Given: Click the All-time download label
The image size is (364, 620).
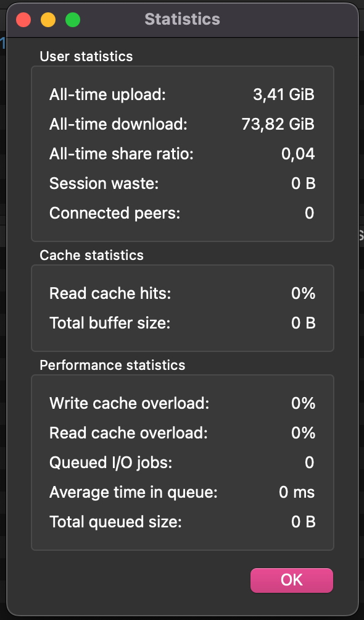Looking at the screenshot, I should 118,125.
